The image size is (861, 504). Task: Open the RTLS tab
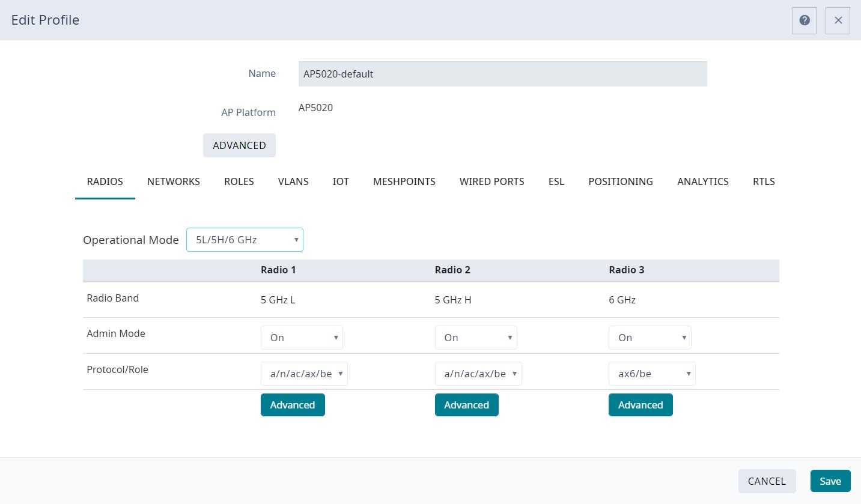click(764, 181)
